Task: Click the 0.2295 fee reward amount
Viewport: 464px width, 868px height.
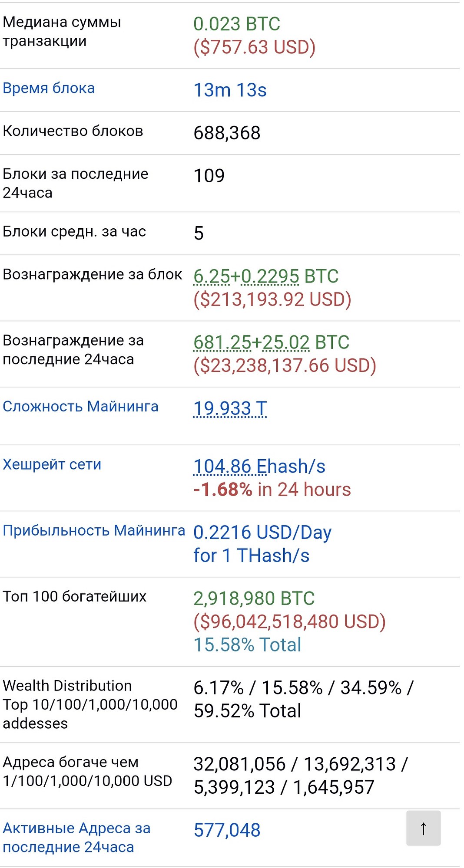Action: click(x=270, y=276)
